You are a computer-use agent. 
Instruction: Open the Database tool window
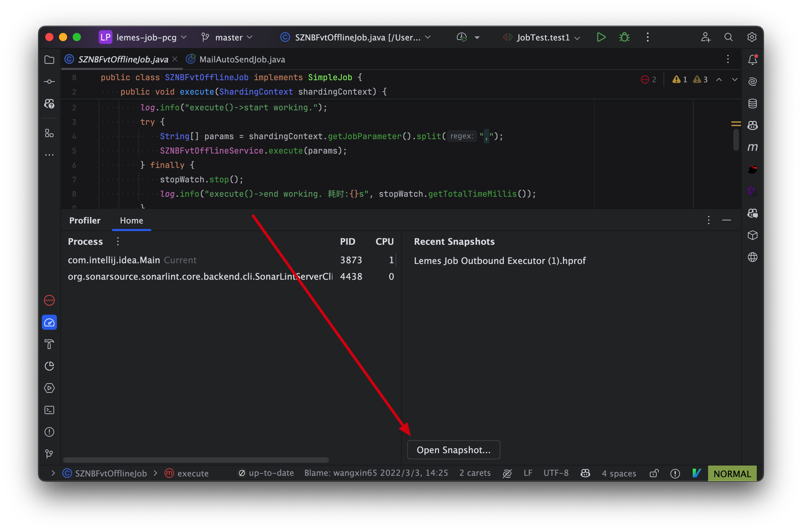click(753, 104)
